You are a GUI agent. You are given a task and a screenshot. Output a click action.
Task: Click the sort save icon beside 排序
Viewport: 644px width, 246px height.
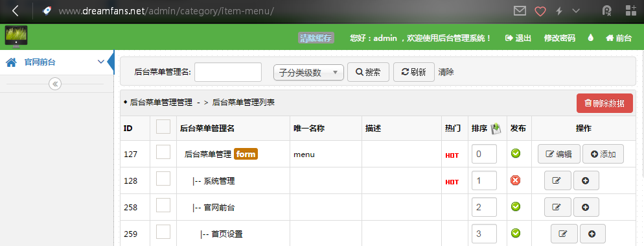[496, 129]
